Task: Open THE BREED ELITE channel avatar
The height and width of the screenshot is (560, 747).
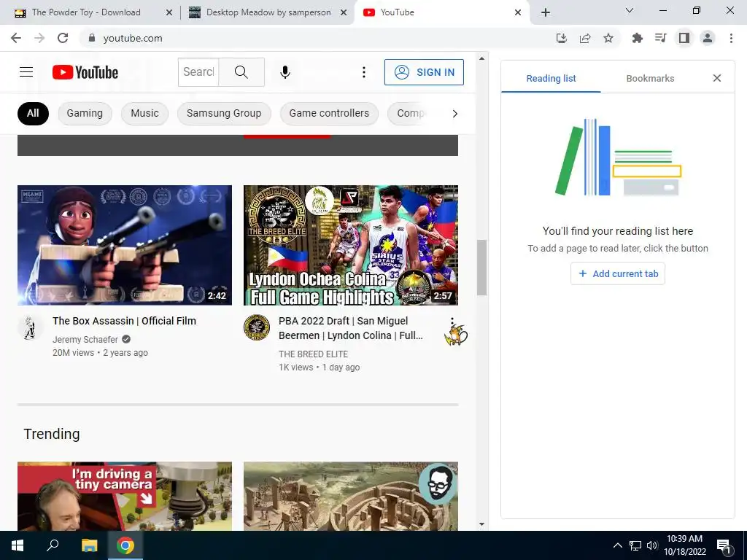Action: [x=257, y=327]
